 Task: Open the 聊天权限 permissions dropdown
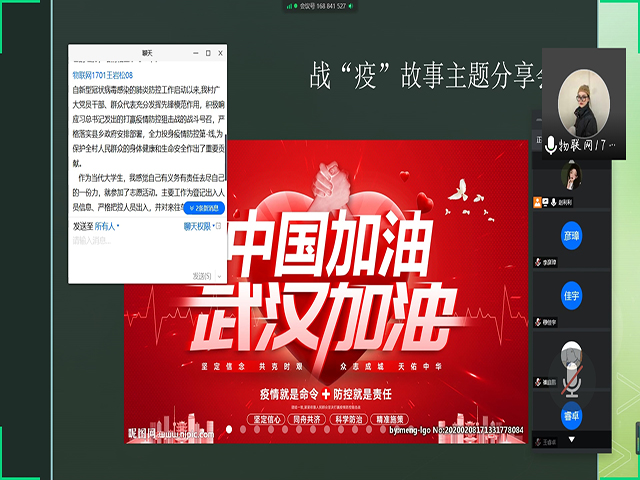199,226
